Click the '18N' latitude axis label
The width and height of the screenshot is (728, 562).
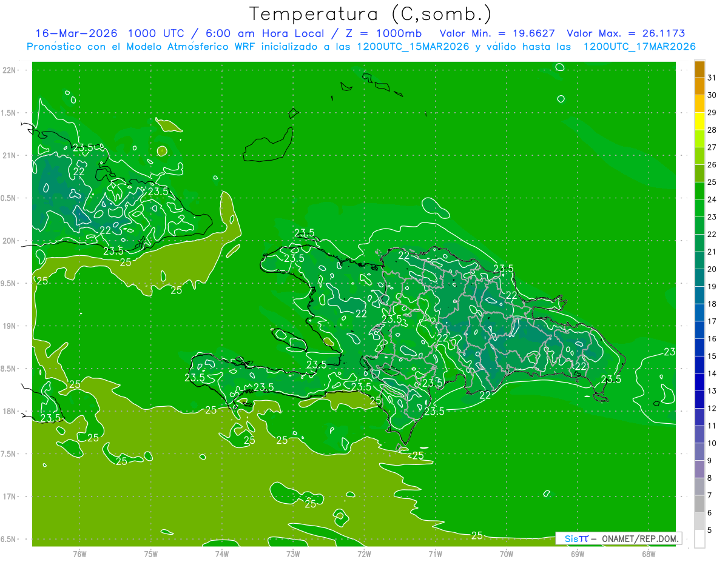tap(9, 412)
